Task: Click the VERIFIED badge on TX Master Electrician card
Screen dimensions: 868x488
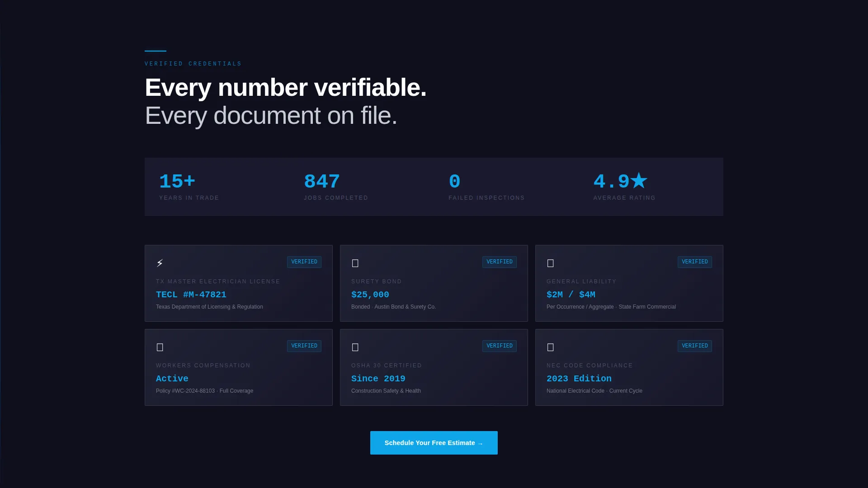Action: pos(304,262)
